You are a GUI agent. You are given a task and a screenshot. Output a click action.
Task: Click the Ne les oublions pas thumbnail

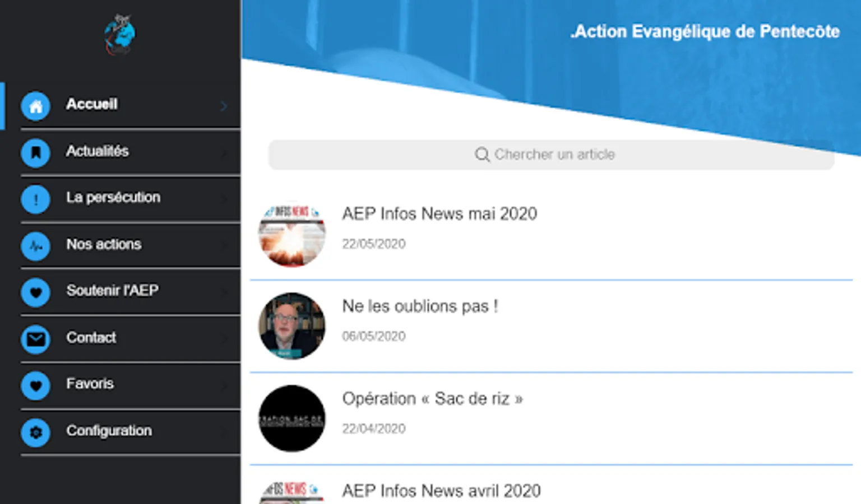click(291, 326)
